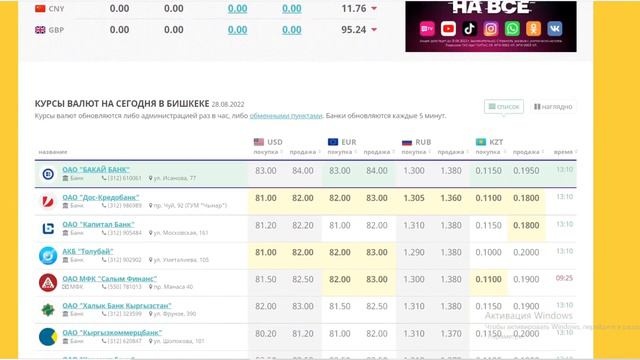Viewport: 640px width, 360px height.
Task: Click the social media advertisement banner
Action: [491, 26]
